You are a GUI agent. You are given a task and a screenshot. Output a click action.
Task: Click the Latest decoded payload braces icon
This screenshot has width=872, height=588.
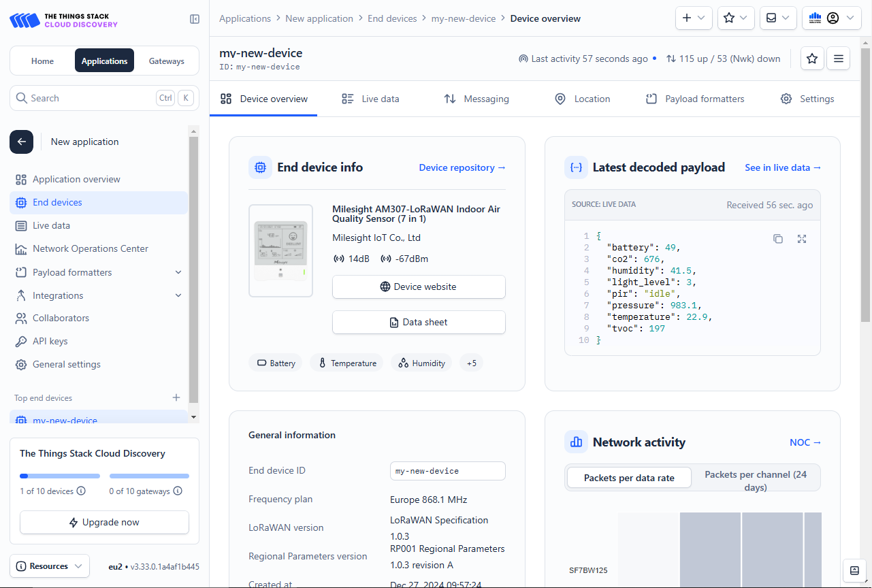[x=576, y=167]
